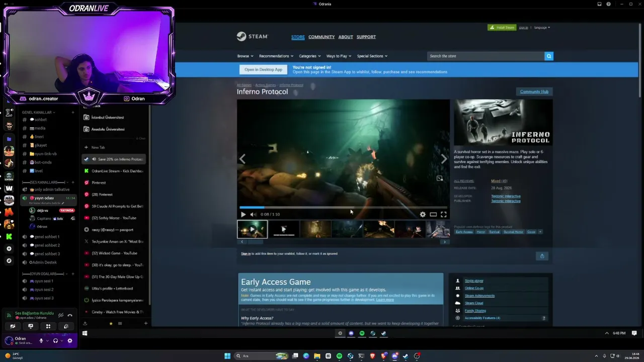Image resolution: width=644 pixels, height=362 pixels.
Task: Click the Early Access tag
Action: (x=464, y=232)
